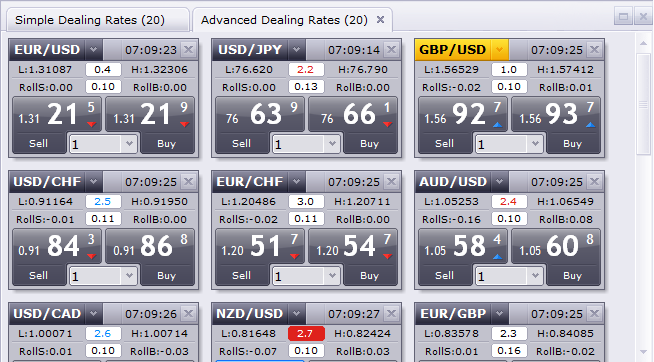
Task: Close the EUR/USD rate tile
Action: point(189,50)
